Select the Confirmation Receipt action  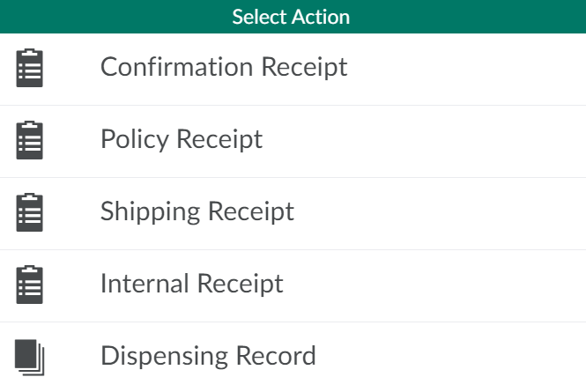pos(224,67)
